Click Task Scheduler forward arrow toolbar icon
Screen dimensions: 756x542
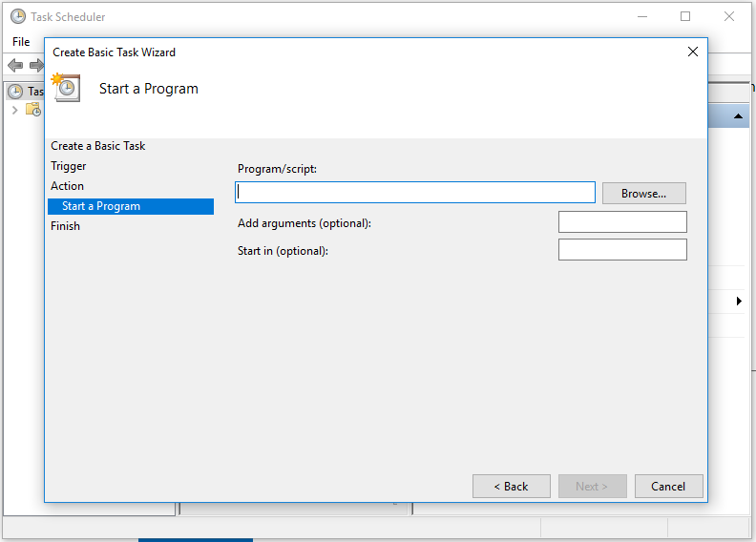(36, 65)
